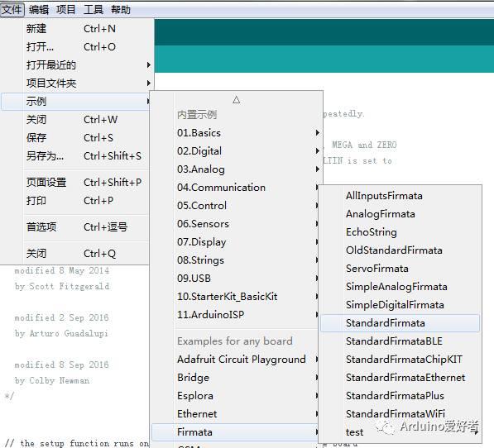
Task: Open the StandardFirmata example
Action: [x=400, y=323]
